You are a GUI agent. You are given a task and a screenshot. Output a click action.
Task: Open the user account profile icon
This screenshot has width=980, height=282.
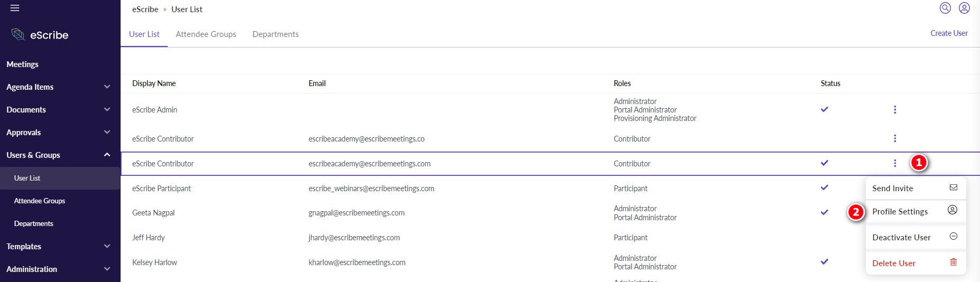point(964,8)
